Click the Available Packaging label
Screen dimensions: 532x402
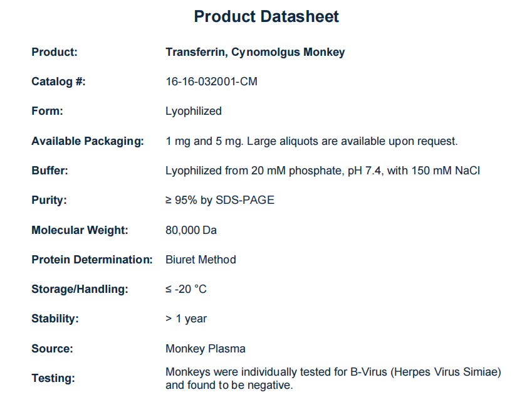pyautogui.click(x=88, y=141)
